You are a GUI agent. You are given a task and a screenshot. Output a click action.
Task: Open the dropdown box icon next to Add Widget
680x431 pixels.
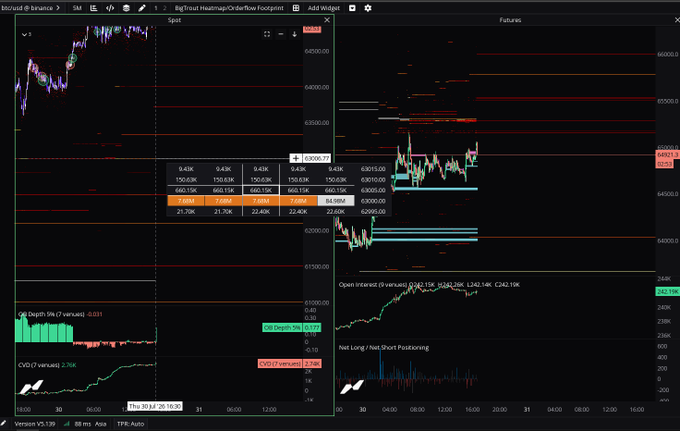[352, 8]
